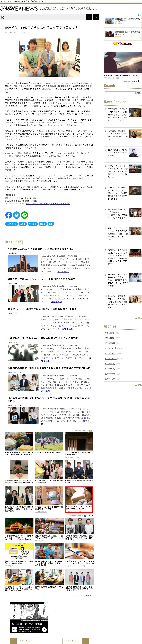Click the J-WAVE NEWS logo
142x644 pixels.
pyautogui.click(x=19, y=9)
